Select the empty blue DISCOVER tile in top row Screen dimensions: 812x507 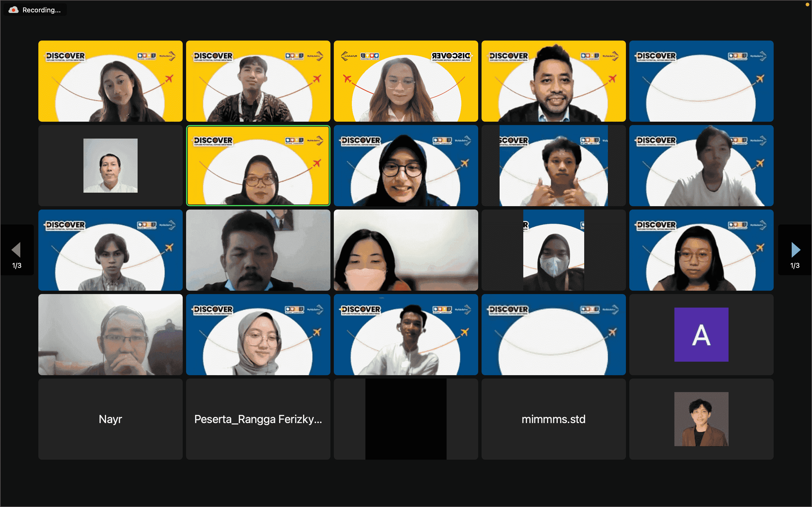tap(701, 81)
